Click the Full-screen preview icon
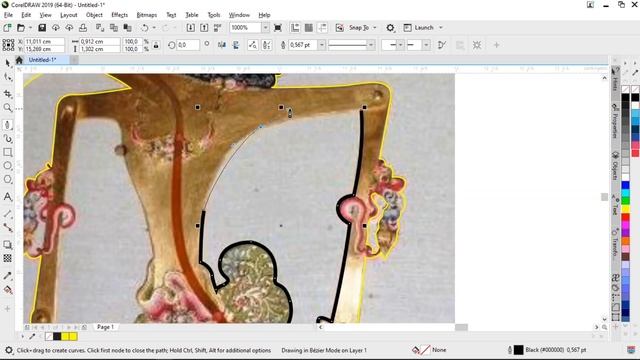The image size is (640, 360). [x=278, y=28]
